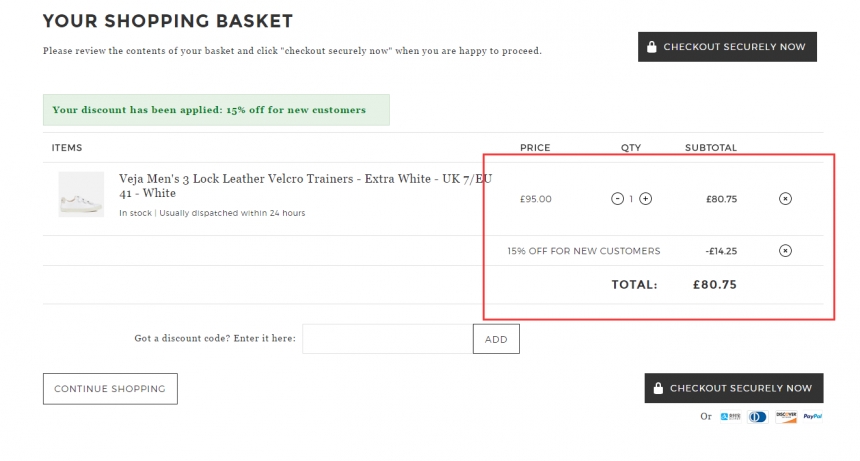Click lock icon on bottom checkout button
Screen dimensions: 860x461
coord(658,388)
